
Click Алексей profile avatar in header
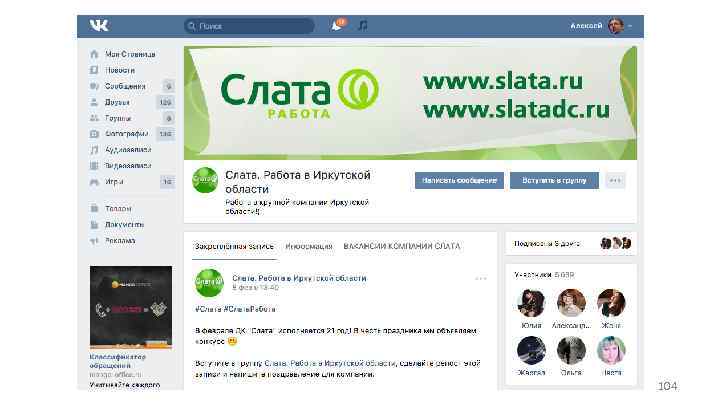[x=616, y=26]
